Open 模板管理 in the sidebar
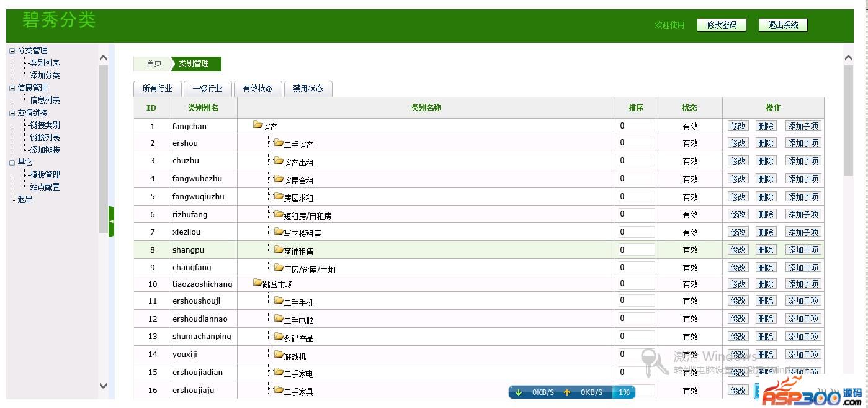Screen dimensions: 868x408 45,175
